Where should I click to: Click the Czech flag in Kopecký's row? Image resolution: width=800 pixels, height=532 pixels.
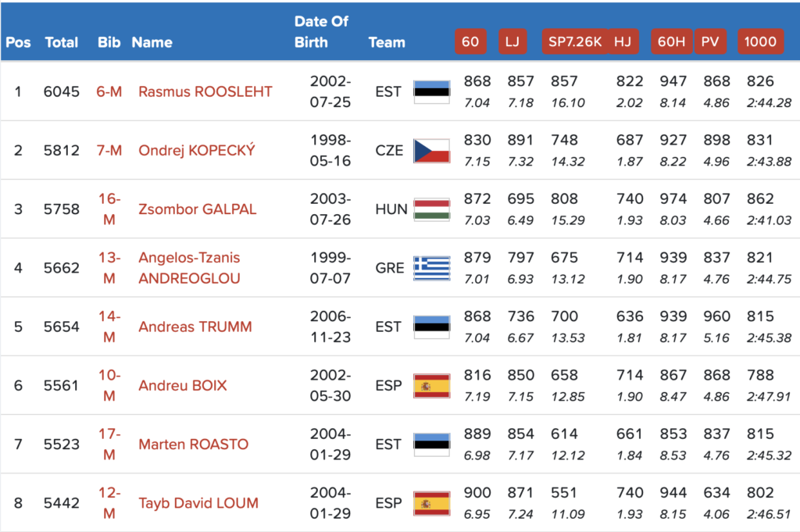[431, 150]
